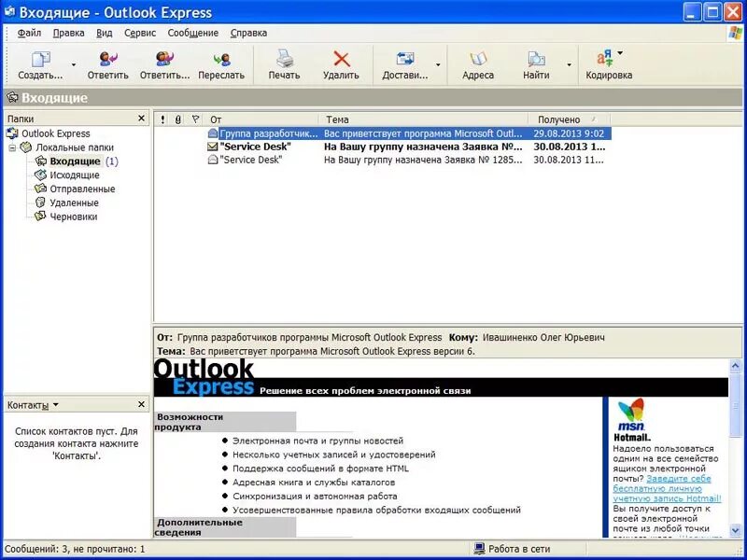Click the preview pane scrollbar thumb
Viewport: 747px width, 560px height.
[735, 405]
